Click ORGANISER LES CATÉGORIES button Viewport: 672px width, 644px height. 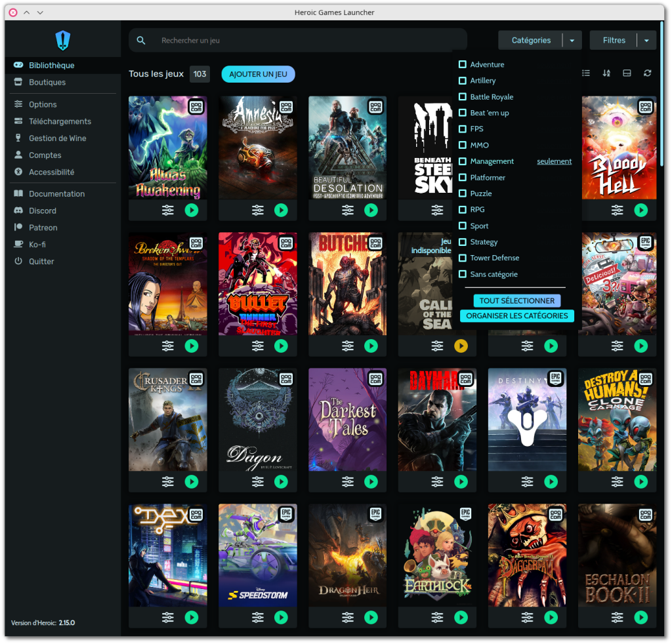point(517,316)
